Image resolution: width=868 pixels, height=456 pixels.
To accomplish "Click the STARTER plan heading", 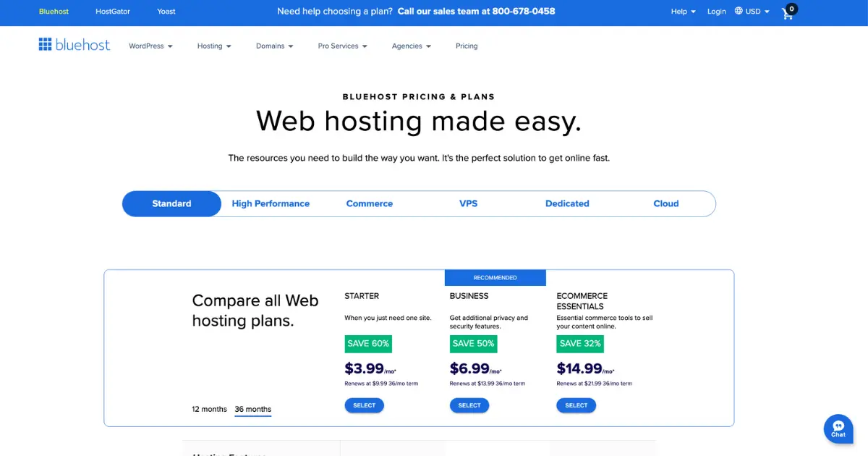I will (362, 296).
